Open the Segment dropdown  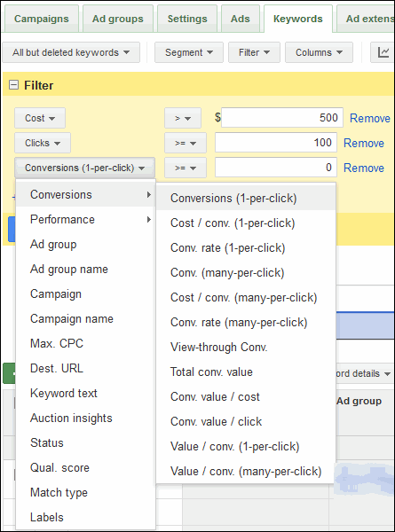tap(189, 52)
